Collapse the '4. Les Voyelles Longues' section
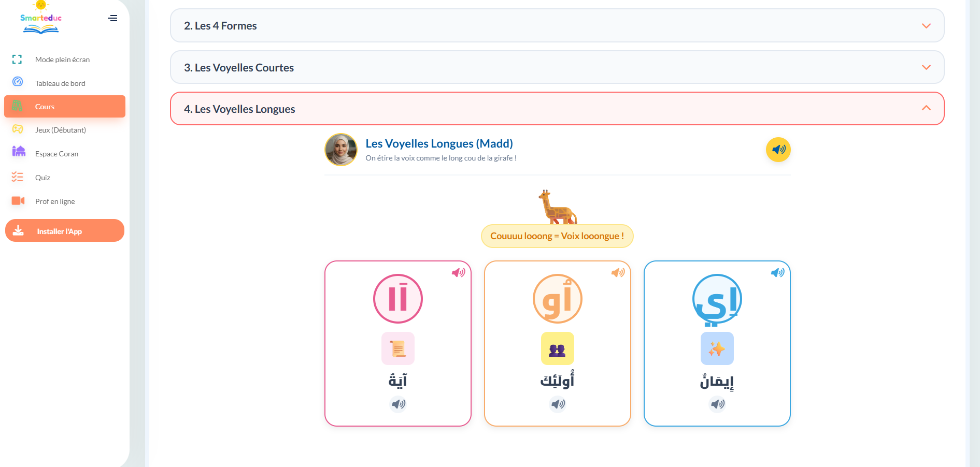This screenshot has width=980, height=467. coord(557,109)
